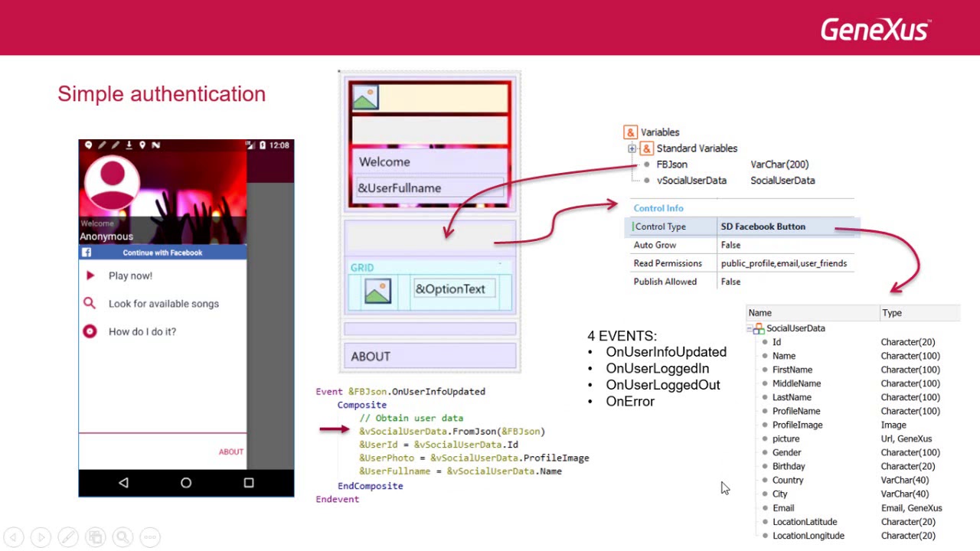Click the image placeholder inside the GRID
Screen dimensions: 980x551
377,291
